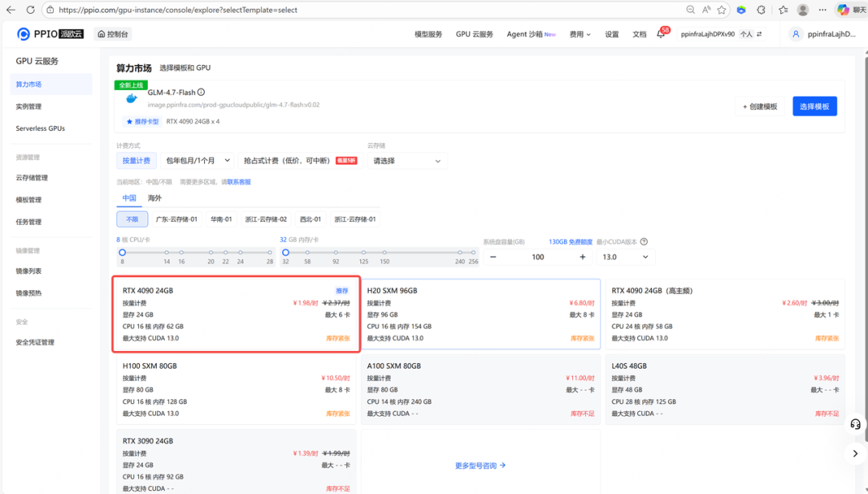
Task: Switch to the 海外 region tab
Action: (x=154, y=198)
